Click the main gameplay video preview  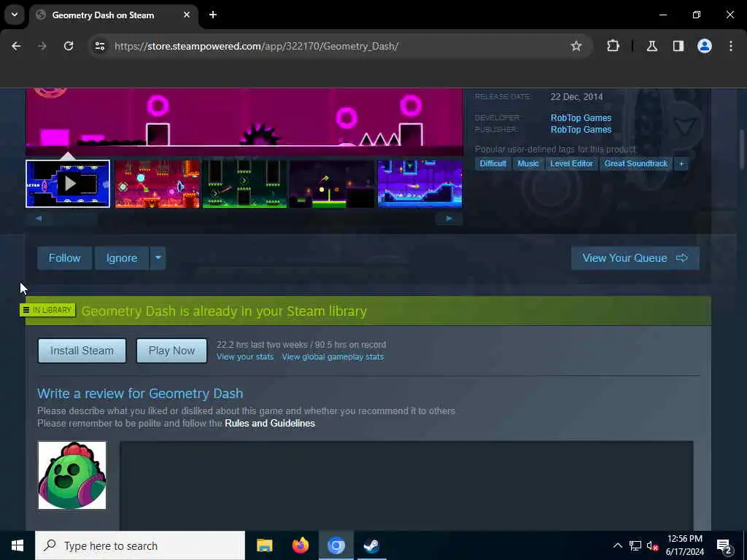click(x=244, y=122)
